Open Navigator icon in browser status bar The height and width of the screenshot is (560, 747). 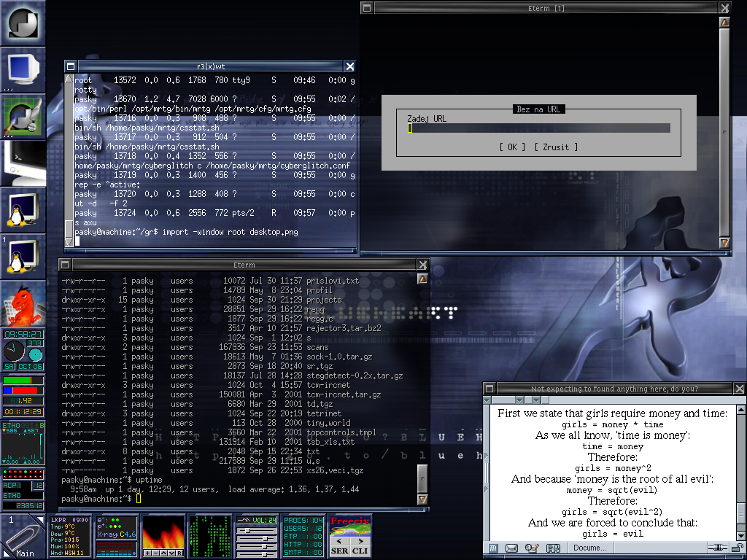coord(493,548)
